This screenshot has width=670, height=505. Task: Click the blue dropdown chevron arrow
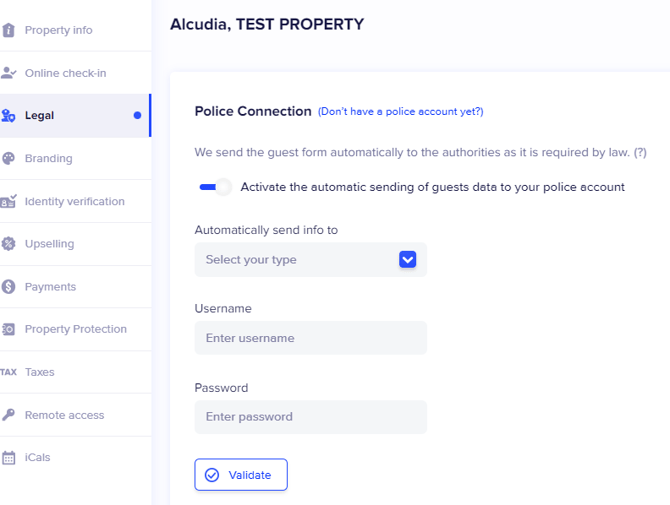point(407,260)
